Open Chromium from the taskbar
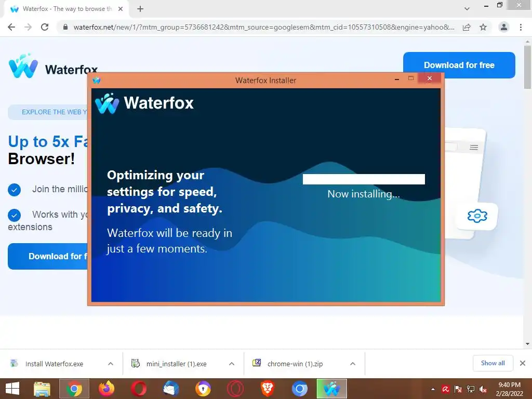 pyautogui.click(x=299, y=389)
